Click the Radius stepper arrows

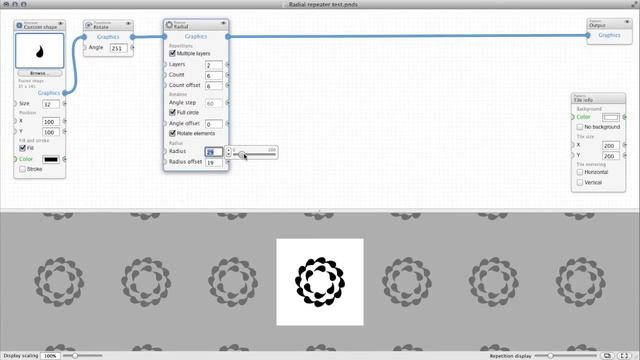click(228, 152)
